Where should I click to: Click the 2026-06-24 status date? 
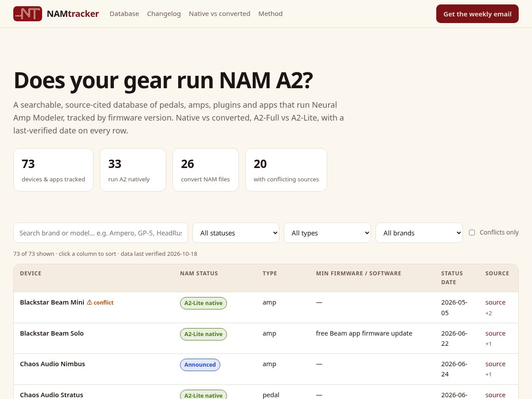tap(454, 369)
